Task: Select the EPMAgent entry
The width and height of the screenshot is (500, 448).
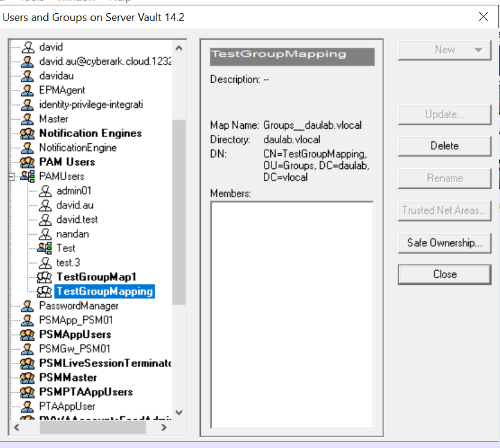Action: [x=62, y=90]
